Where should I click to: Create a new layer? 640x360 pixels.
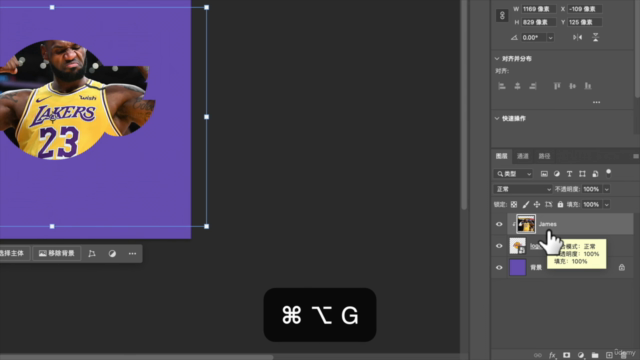tap(609, 355)
